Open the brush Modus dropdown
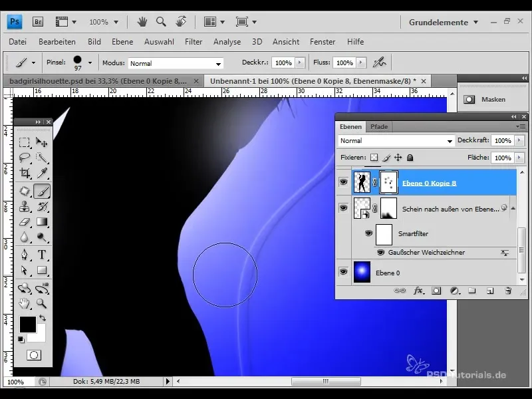 [x=176, y=63]
